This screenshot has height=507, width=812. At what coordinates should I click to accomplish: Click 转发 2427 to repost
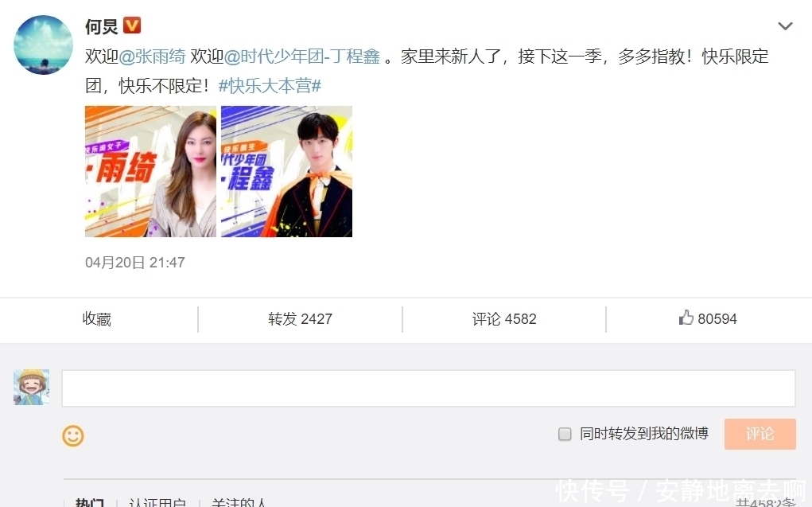(x=300, y=319)
